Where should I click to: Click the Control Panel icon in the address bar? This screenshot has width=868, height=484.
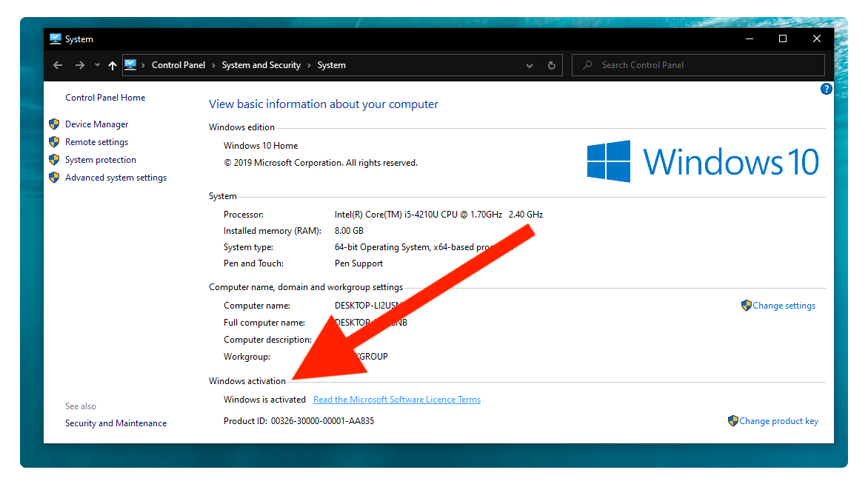coord(130,65)
